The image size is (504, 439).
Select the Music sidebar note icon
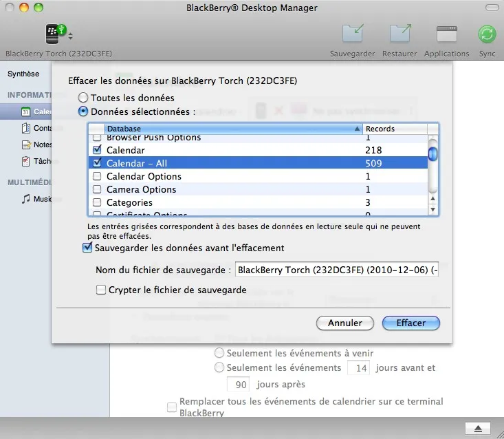(x=26, y=199)
